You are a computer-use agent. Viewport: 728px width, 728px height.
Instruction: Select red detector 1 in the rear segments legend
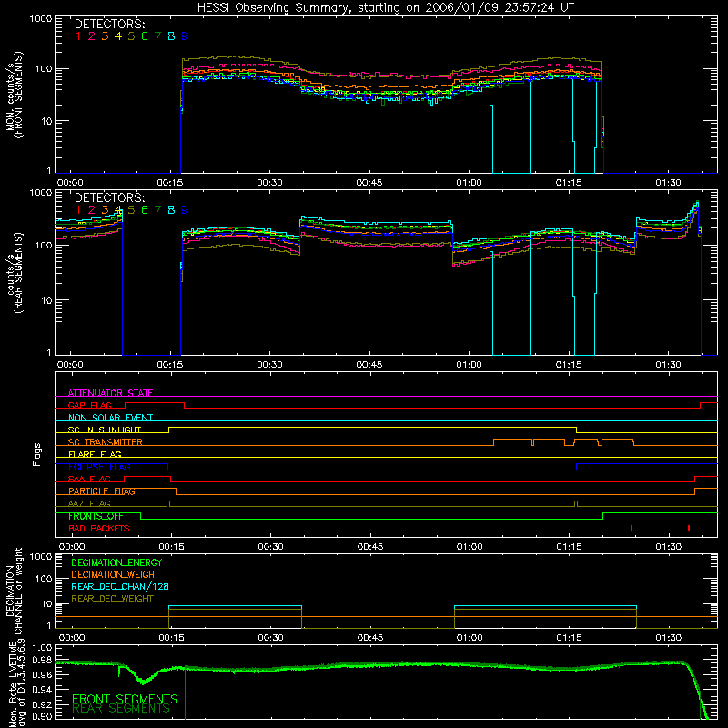78,210
